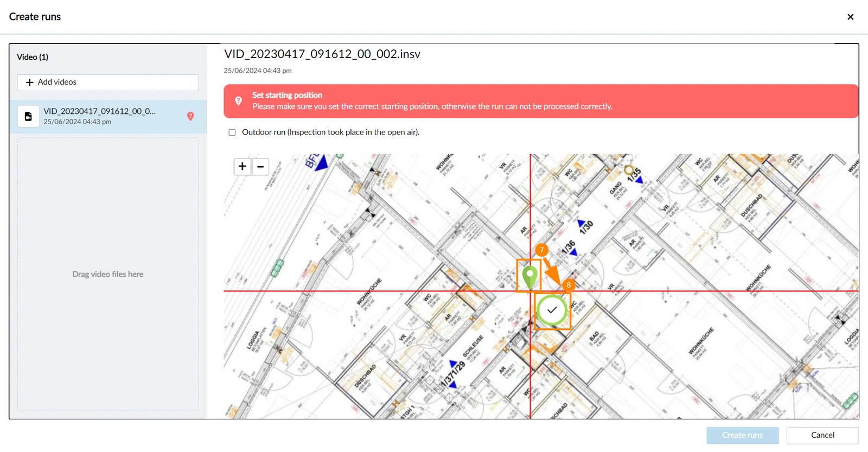Enable the Outdoor run checkbox
Image resolution: width=868 pixels, height=452 pixels.
click(x=232, y=132)
